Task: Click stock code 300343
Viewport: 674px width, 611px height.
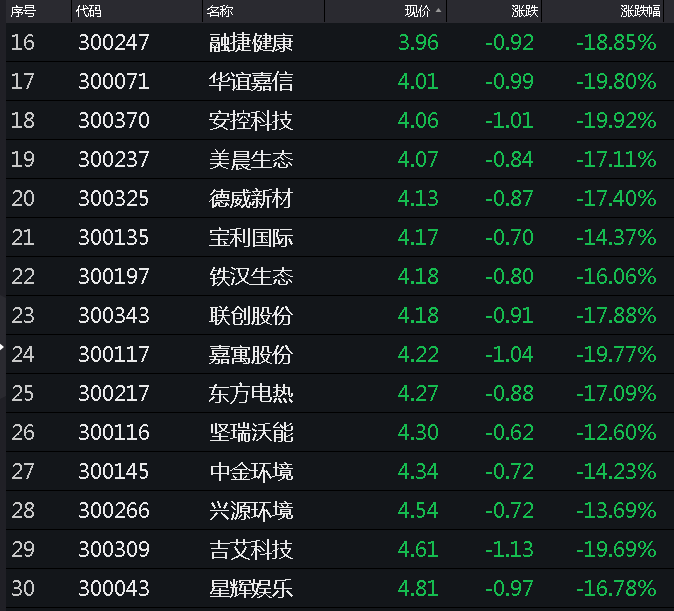Action: pyautogui.click(x=114, y=315)
